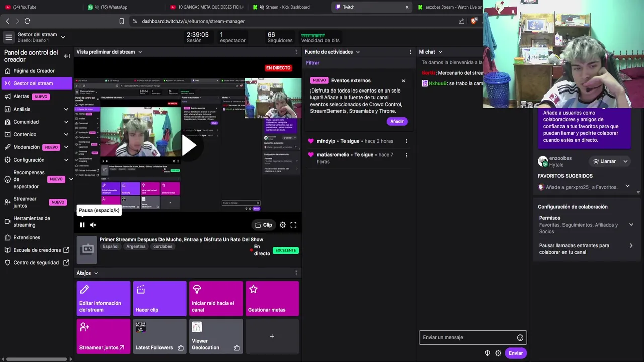Collapse the creator control panel sidebar
The image size is (644, 362).
[67, 56]
